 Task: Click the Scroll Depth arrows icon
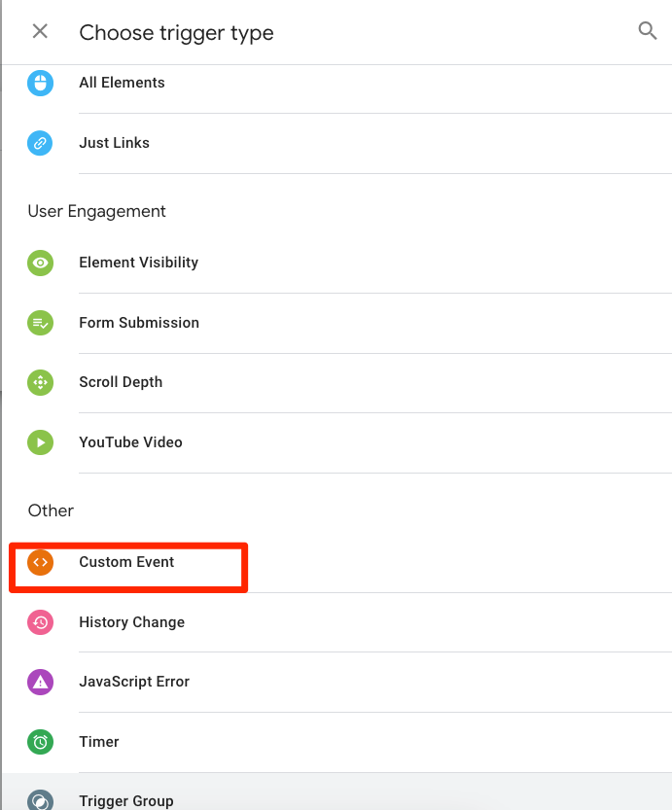click(x=40, y=382)
